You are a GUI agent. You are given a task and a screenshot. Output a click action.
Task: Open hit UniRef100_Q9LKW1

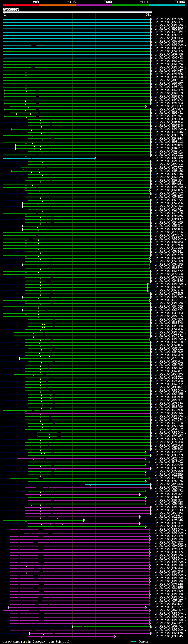pyautogui.click(x=169, y=116)
